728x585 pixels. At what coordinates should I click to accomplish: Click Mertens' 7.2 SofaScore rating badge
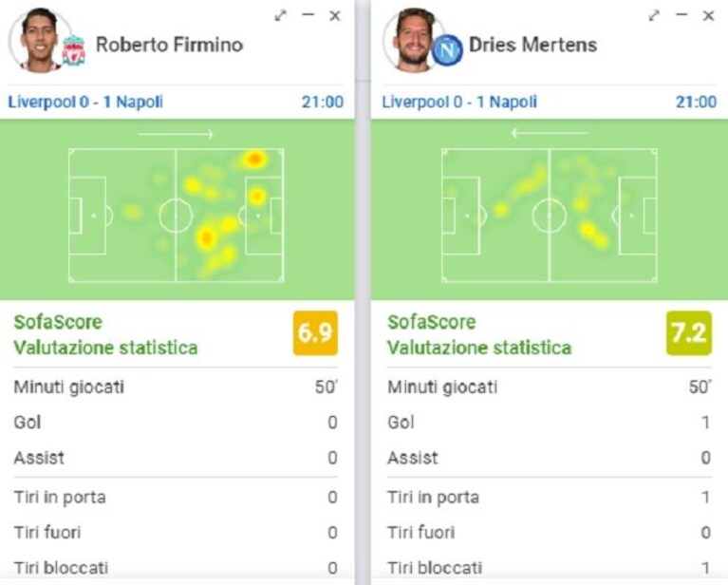pos(689,333)
